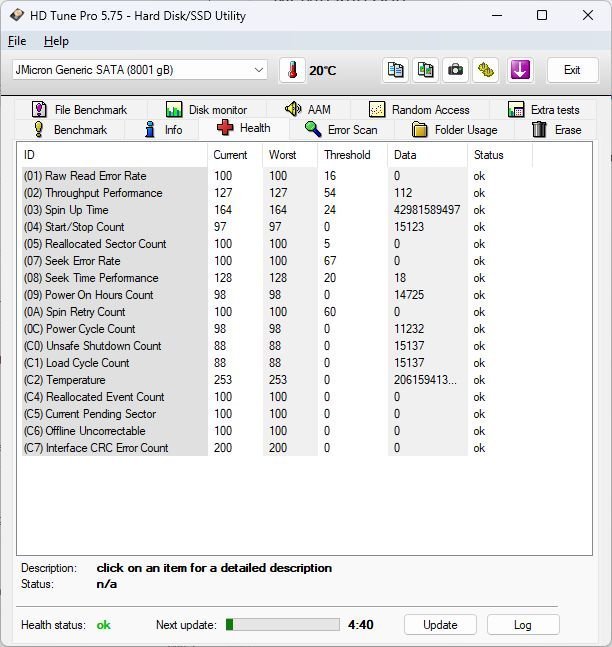Open the File Benchmark tab
612x647 pixels.
[x=81, y=110]
